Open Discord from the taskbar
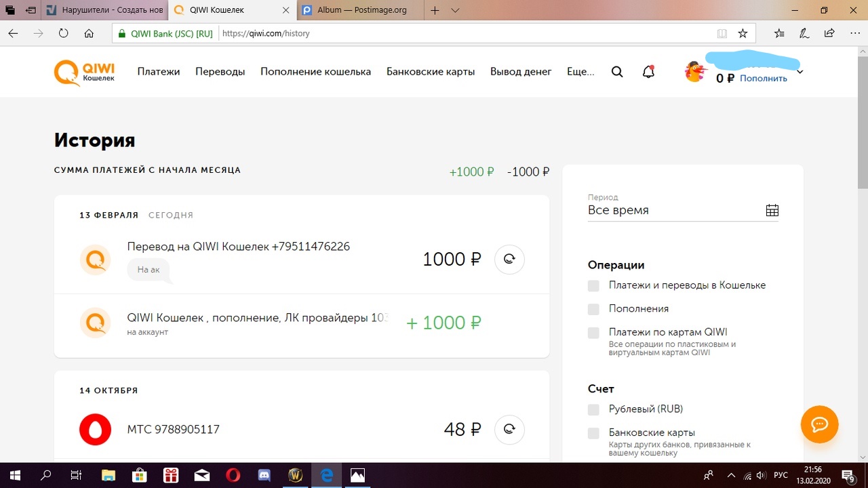Screen dimensions: 868x488 (x=264, y=475)
